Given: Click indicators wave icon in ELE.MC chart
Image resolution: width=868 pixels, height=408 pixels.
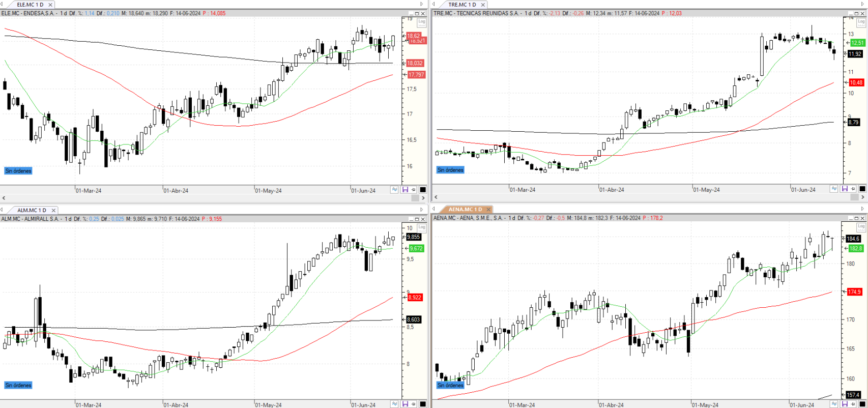Looking at the screenshot, I should click(x=394, y=190).
